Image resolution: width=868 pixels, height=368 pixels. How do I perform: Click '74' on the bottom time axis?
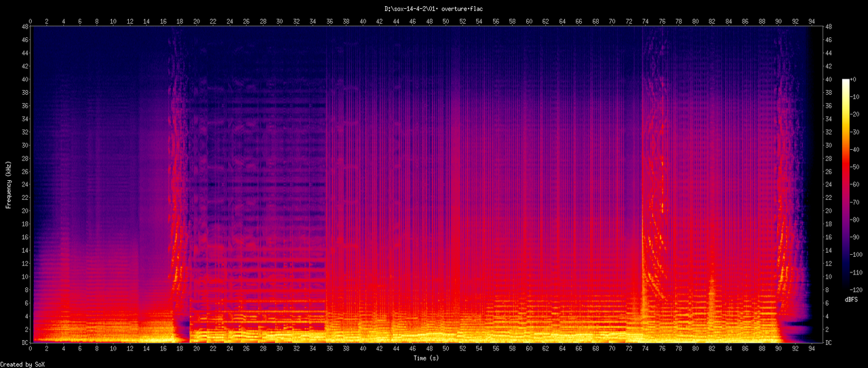pyautogui.click(x=646, y=350)
